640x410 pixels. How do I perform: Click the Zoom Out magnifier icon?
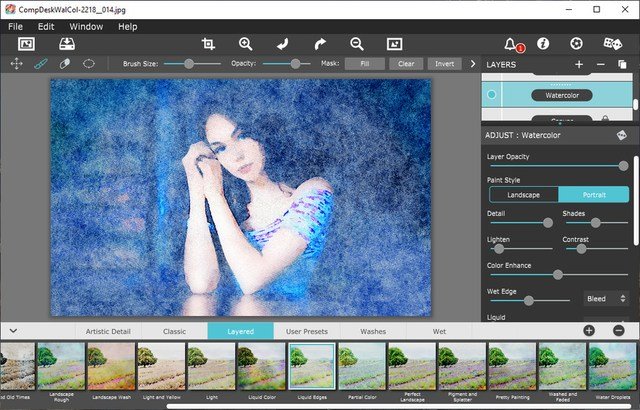pyautogui.click(x=357, y=44)
